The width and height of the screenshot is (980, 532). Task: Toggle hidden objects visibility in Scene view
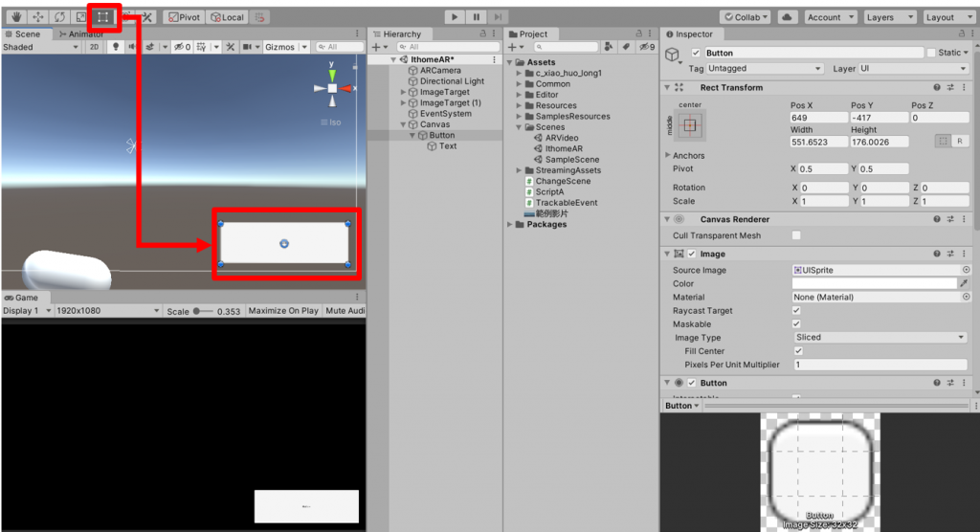coord(183,47)
